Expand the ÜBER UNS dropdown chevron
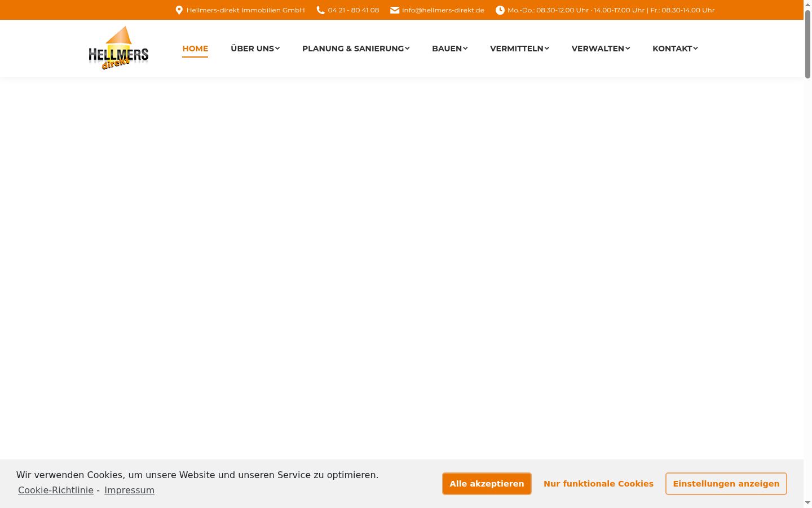812x508 pixels. point(277,49)
